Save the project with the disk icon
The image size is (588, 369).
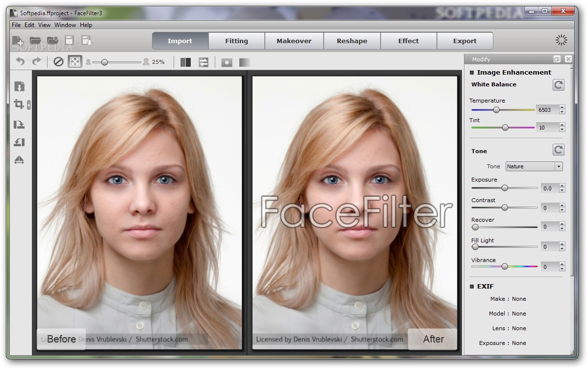[x=69, y=41]
